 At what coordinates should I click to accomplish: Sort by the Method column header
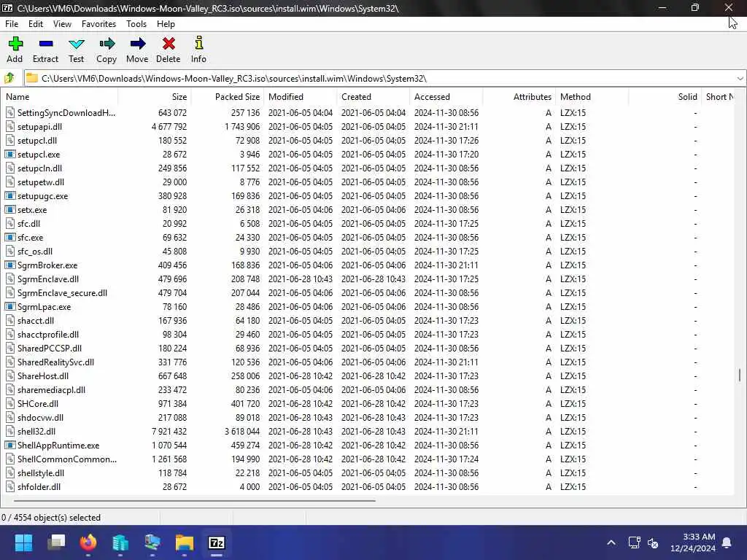pyautogui.click(x=592, y=97)
